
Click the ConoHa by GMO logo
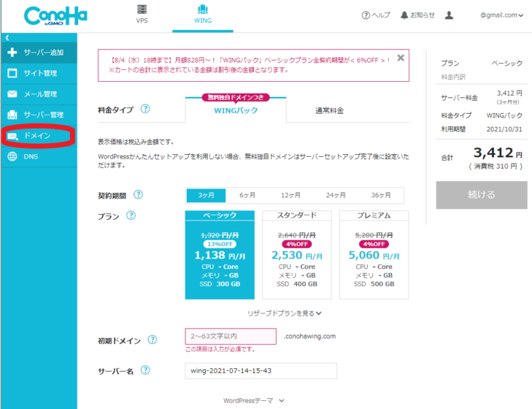coord(55,16)
